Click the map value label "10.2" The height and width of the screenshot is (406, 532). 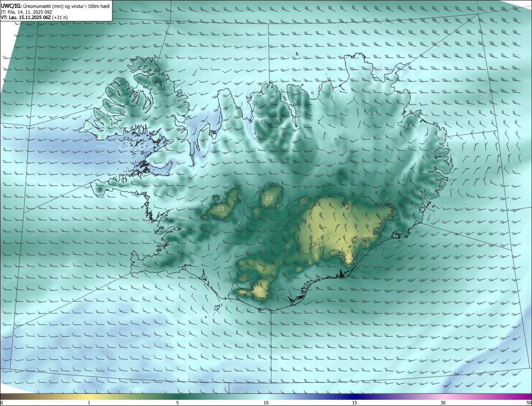tap(33, 385)
